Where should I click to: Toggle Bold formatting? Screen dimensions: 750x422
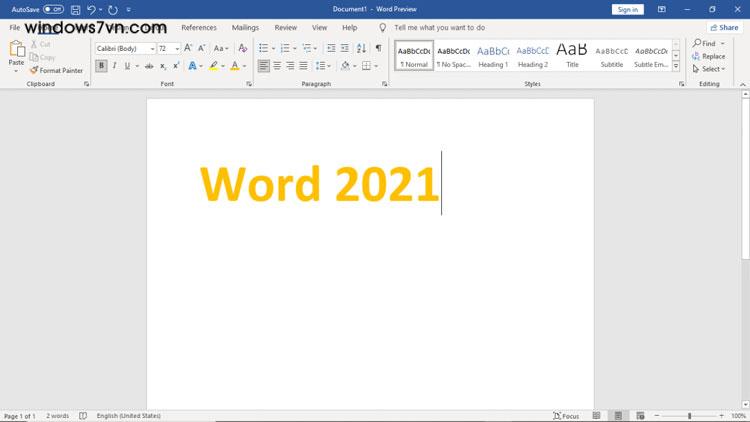[x=101, y=66]
